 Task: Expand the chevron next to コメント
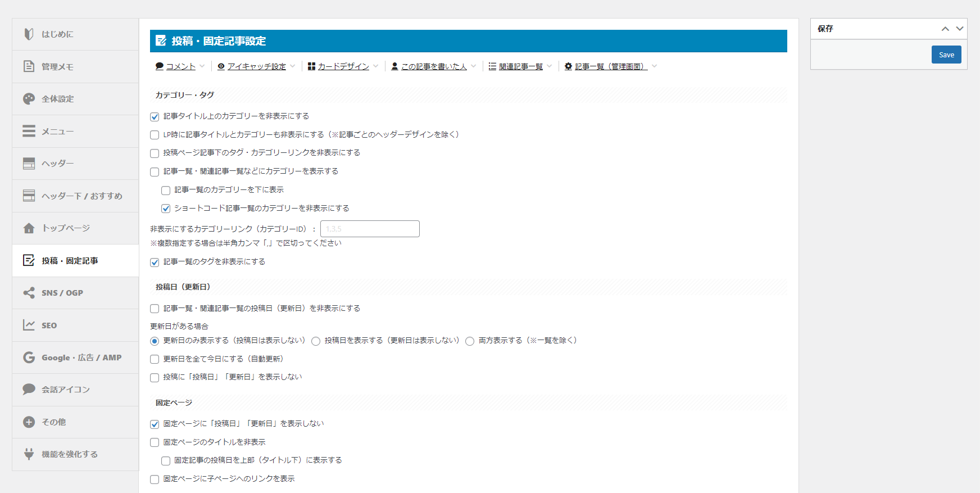(202, 66)
